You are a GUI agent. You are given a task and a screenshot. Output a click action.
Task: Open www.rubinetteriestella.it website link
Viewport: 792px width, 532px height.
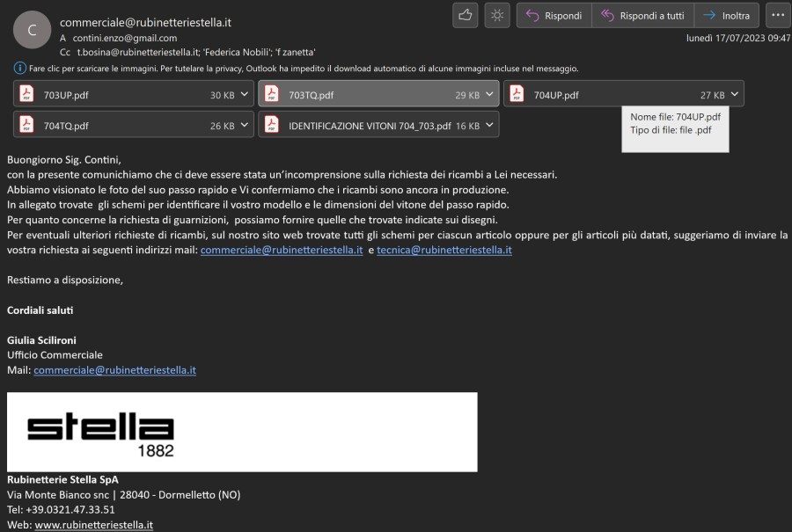point(93,525)
